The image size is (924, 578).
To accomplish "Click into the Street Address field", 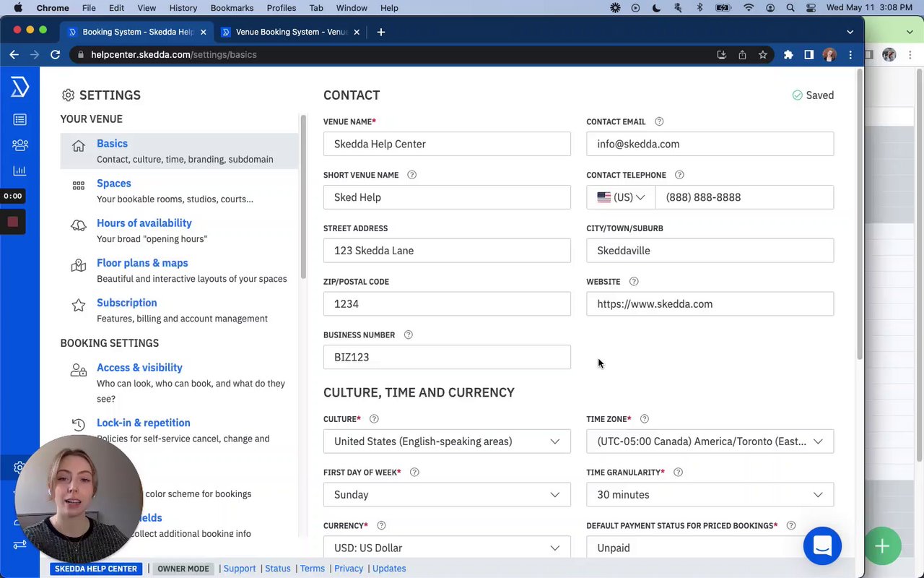I will coord(447,251).
